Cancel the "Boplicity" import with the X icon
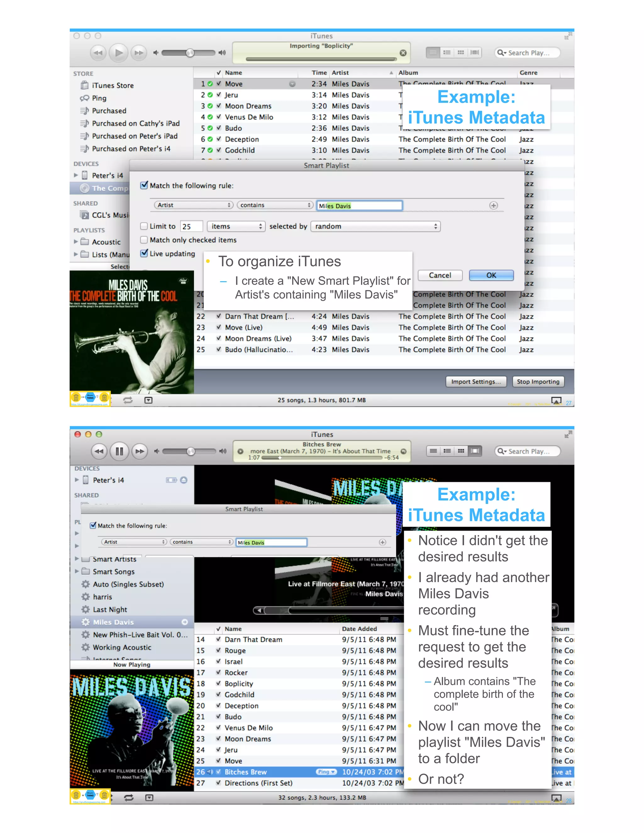 click(x=403, y=52)
